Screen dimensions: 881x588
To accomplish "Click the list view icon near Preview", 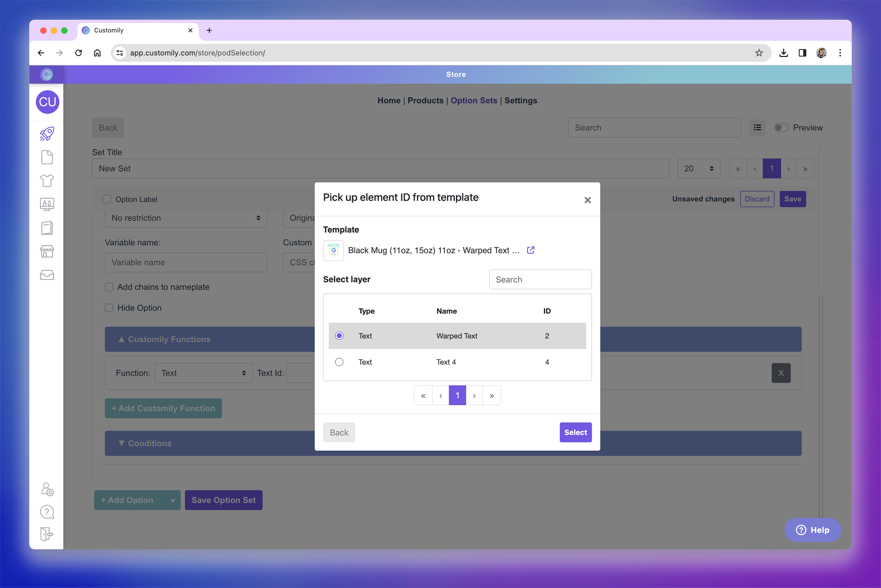I will tap(757, 127).
